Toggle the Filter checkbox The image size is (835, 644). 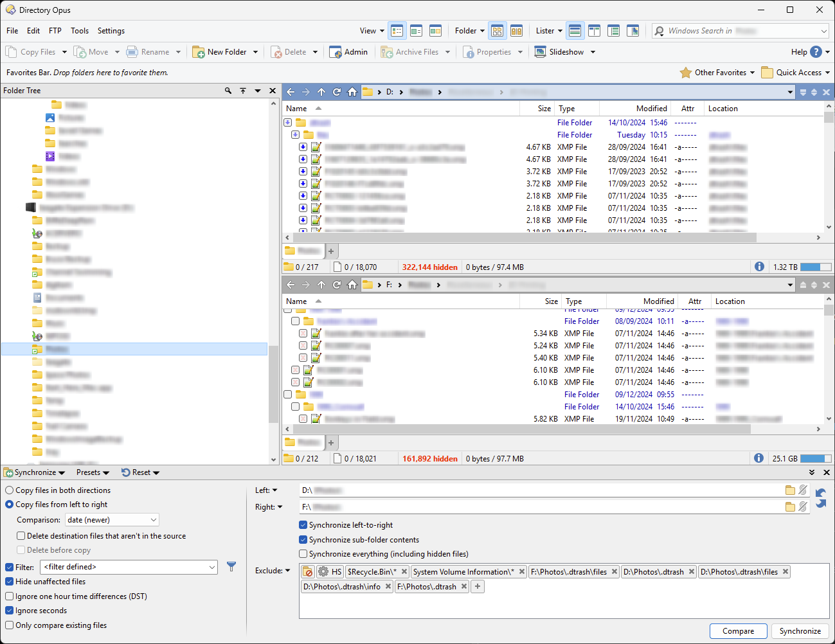pyautogui.click(x=10, y=568)
